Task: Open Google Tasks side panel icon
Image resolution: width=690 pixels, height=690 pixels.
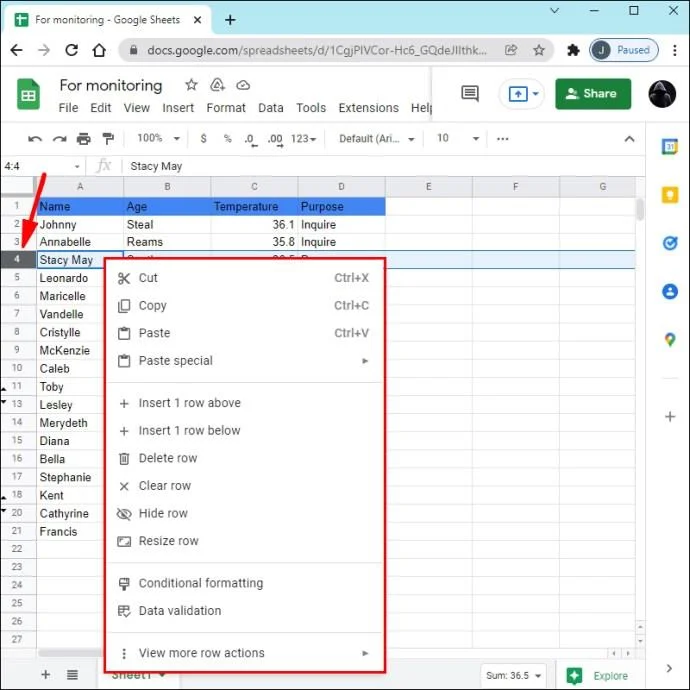Action: 670,243
